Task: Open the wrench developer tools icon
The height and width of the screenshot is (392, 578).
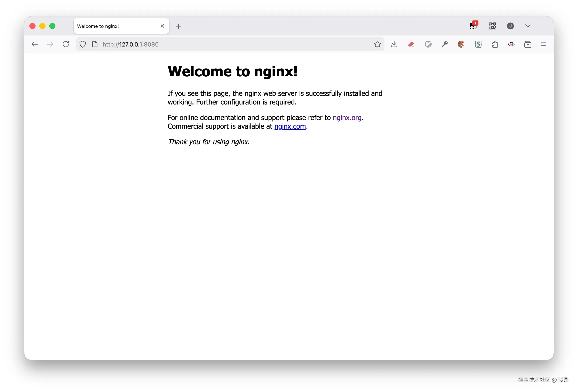Action: coord(444,44)
